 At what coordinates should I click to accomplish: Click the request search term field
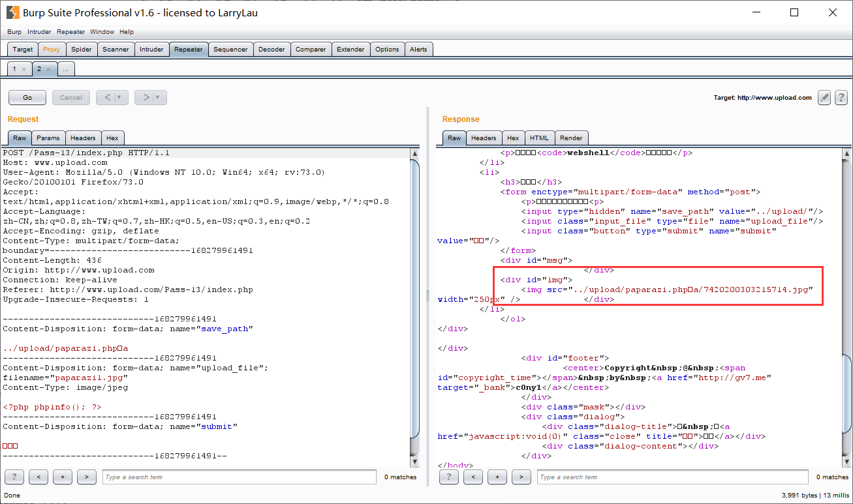click(x=240, y=477)
